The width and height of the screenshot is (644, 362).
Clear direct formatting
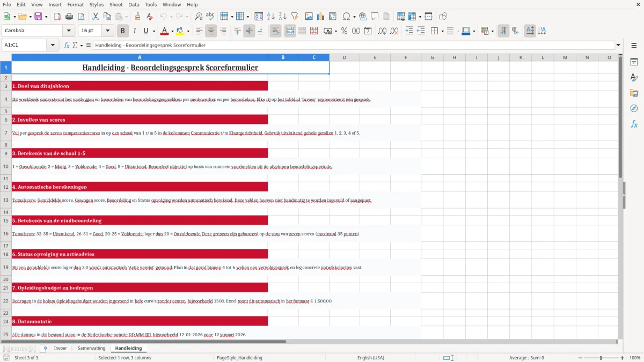click(150, 17)
